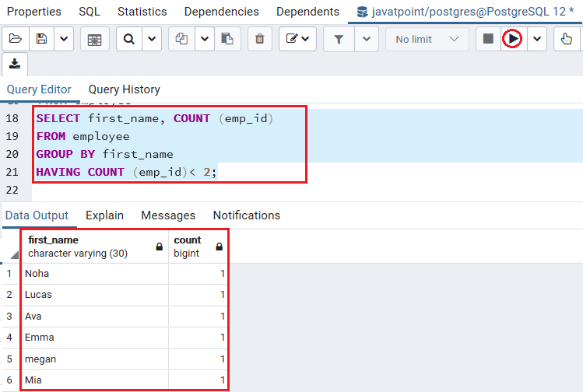This screenshot has width=583, height=392.
Task: Open file with the folder icon
Action: (16, 39)
